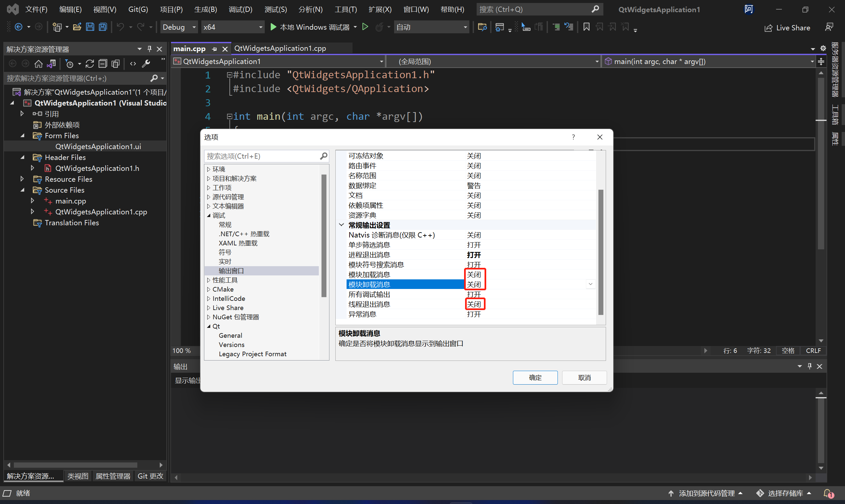Screen dimensions: 845x504
Task: Click Show All Files icon in Solution Explorer
Action: tap(116, 64)
